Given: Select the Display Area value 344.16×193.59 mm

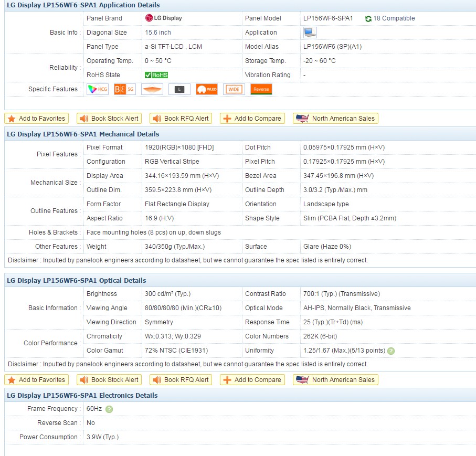Looking at the screenshot, I should click(182, 176).
